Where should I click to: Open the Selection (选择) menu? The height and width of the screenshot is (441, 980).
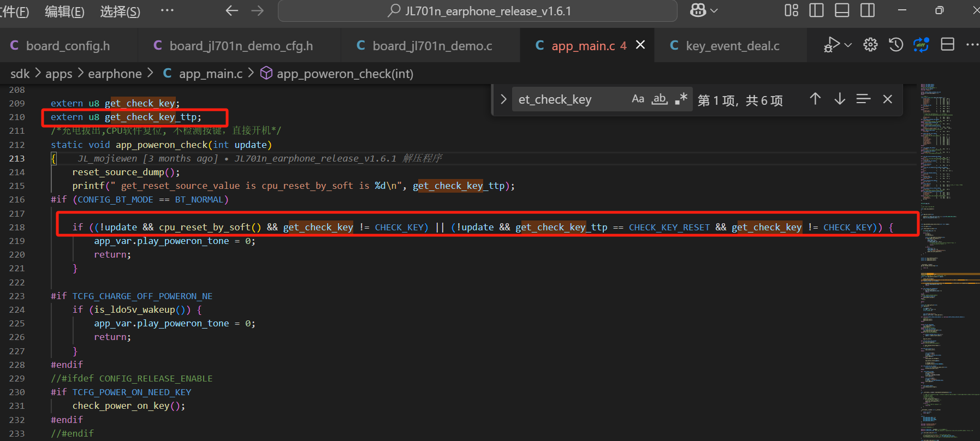pos(120,11)
